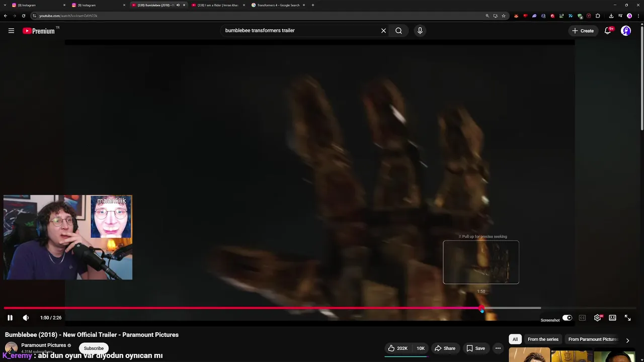Select the All filter chip
This screenshot has height=362, width=644.
point(515,339)
